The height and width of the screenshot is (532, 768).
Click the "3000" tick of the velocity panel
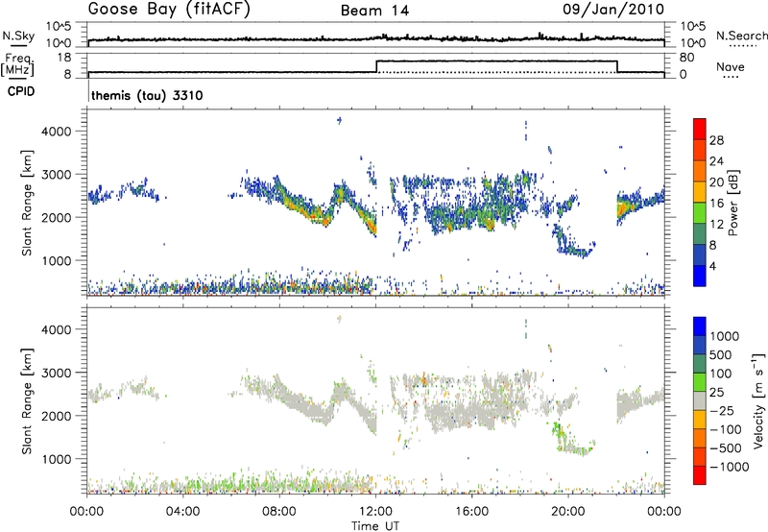[57, 373]
